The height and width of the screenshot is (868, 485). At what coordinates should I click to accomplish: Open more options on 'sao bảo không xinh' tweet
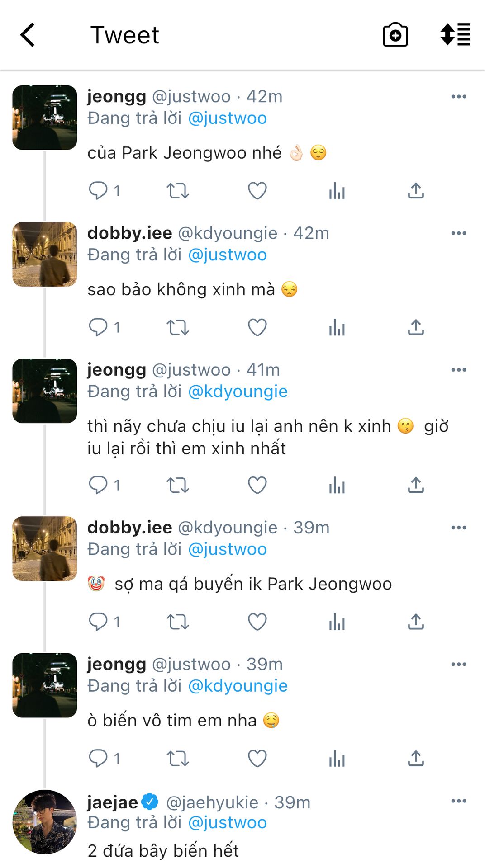pyautogui.click(x=459, y=233)
